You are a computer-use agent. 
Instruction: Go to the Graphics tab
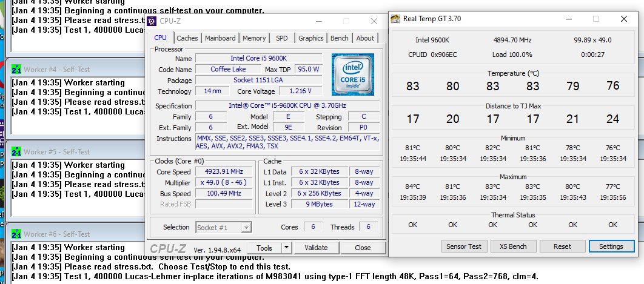point(311,38)
